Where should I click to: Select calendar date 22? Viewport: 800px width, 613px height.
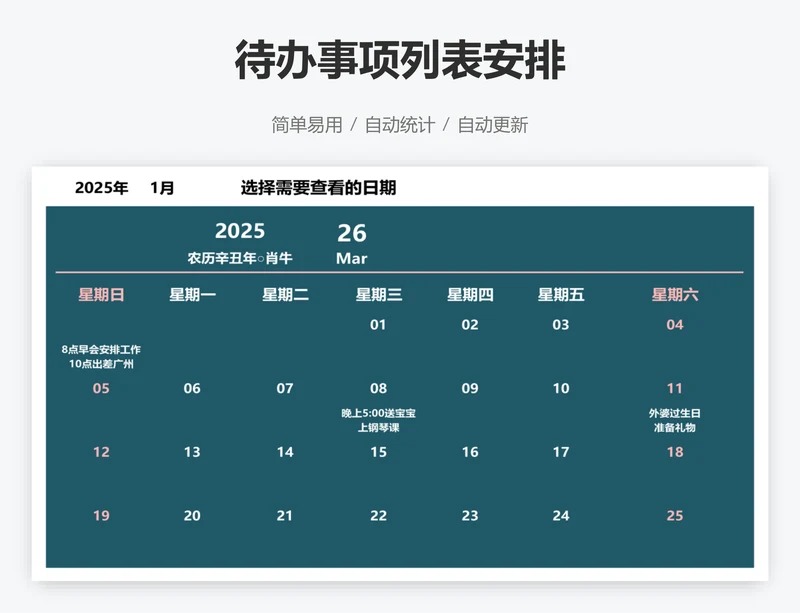tap(379, 516)
